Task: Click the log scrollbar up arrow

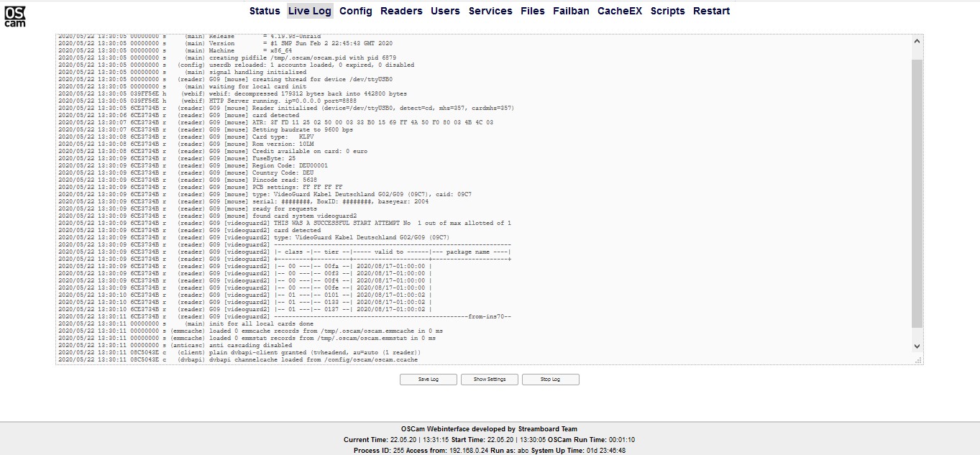Action: [917, 41]
